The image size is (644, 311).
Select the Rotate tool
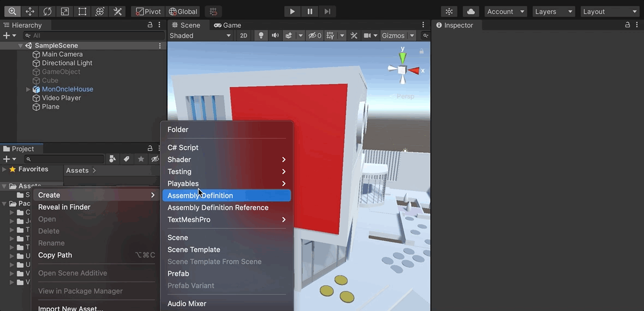(47, 11)
